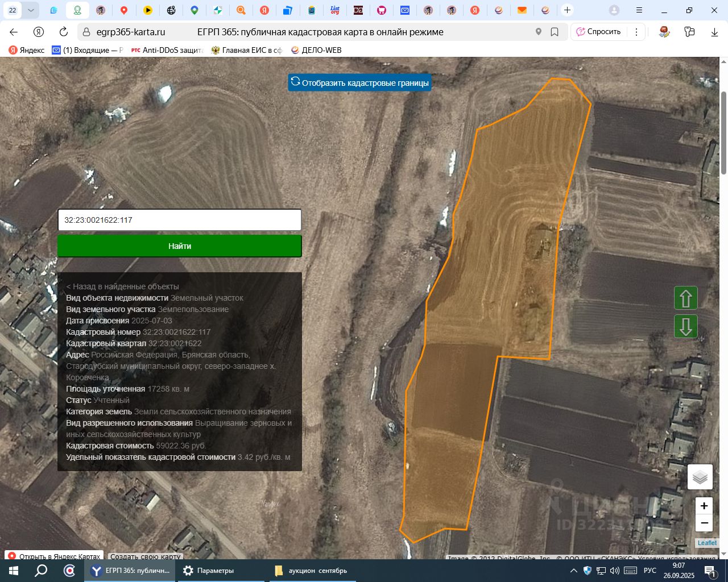
Task: Click the page vertical scrollbar
Action: [723, 134]
